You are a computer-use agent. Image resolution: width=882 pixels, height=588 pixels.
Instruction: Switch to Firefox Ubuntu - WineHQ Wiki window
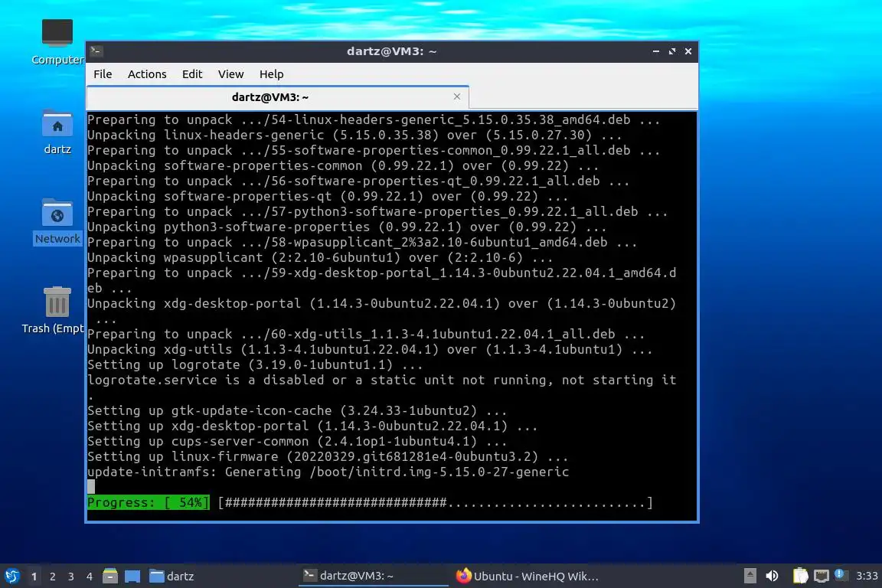coord(527,577)
